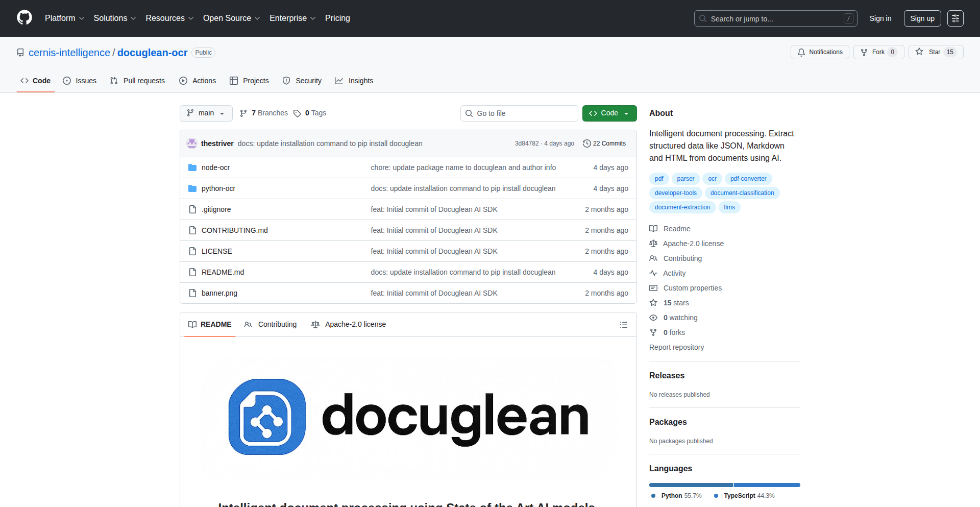Expand the Resources menu
Screen dimensions: 980x507
[x=169, y=18]
